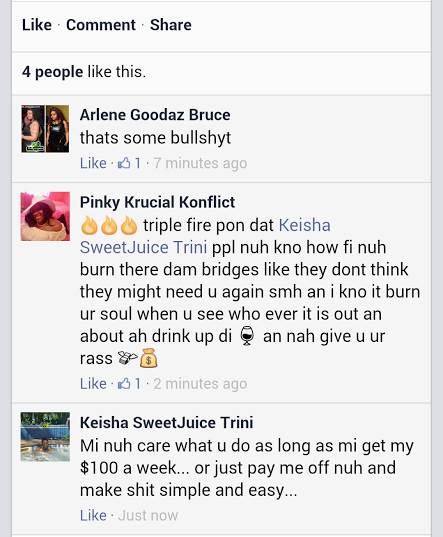
Task: Tap Share under the post
Action: click(x=170, y=25)
